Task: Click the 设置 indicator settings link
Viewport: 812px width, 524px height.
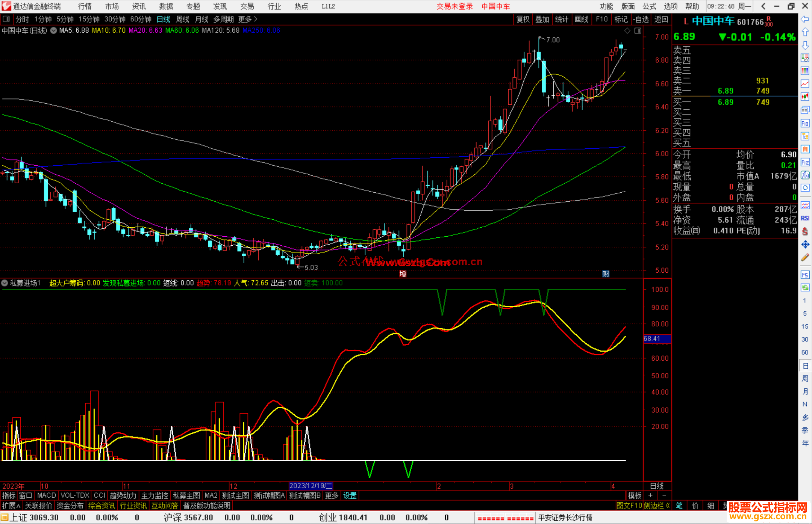Action: (350, 495)
